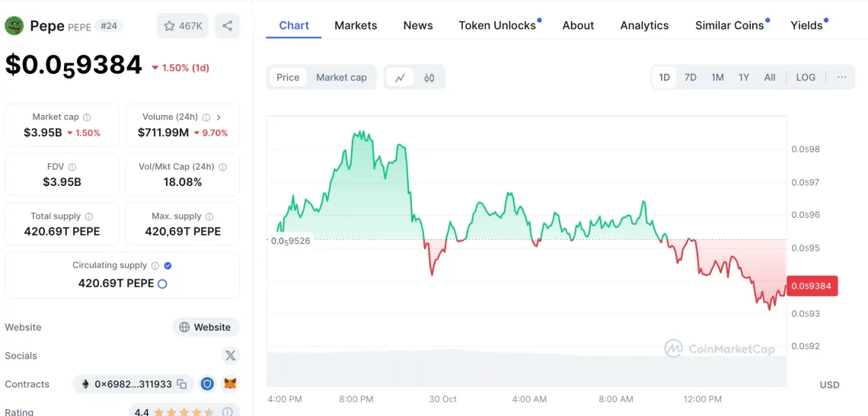The width and height of the screenshot is (868, 416).
Task: Click the 18.08% Vol/Mkt Cap value
Action: [x=183, y=181]
